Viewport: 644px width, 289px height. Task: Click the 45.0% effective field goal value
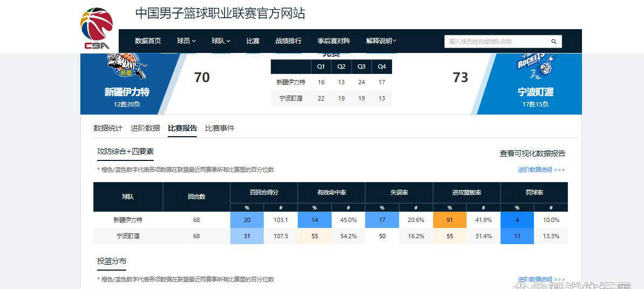(x=348, y=220)
